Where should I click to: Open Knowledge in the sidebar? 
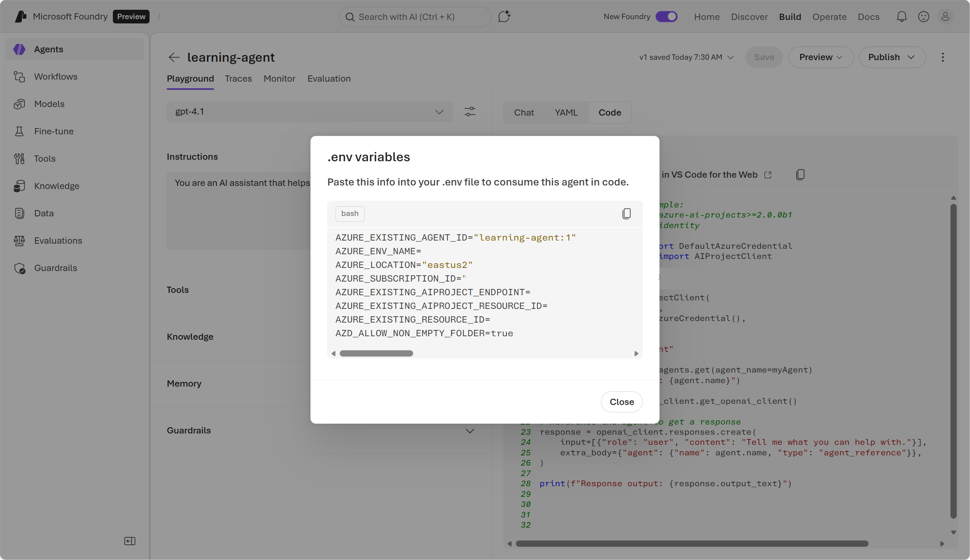(x=75, y=186)
